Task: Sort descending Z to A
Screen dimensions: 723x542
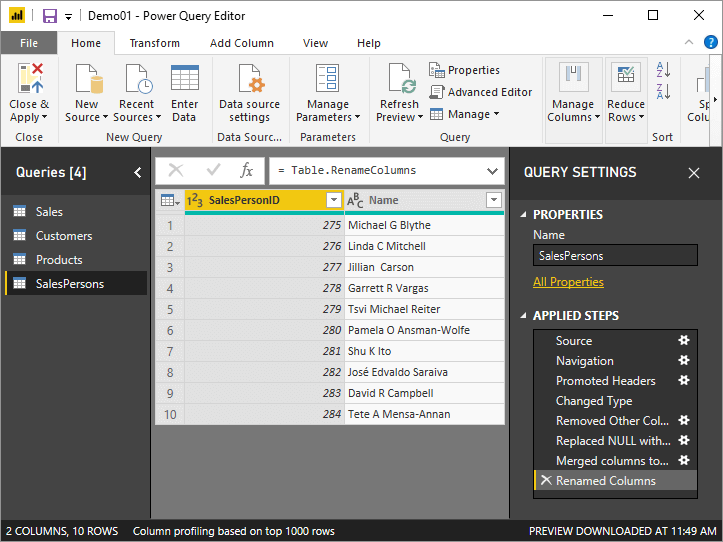Action: pyautogui.click(x=663, y=92)
